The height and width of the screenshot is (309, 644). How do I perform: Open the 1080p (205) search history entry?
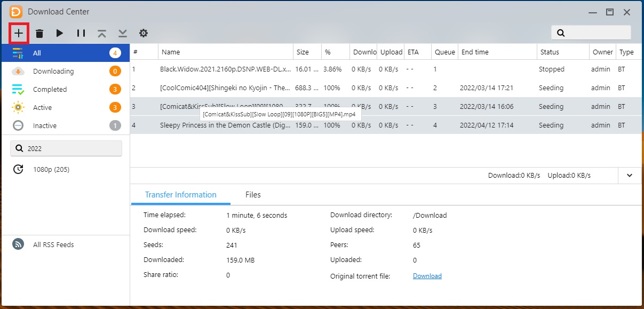(x=51, y=170)
